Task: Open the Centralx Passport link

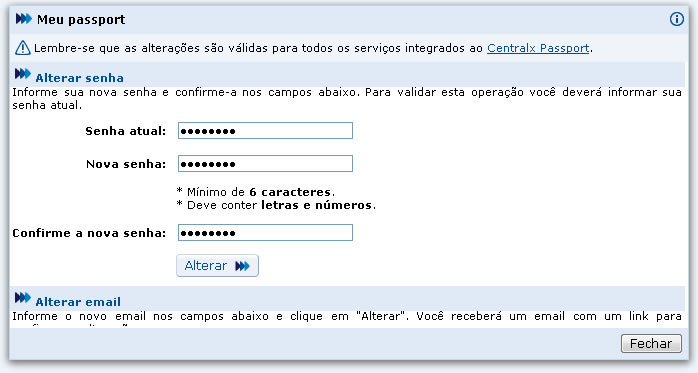Action: pos(538,48)
